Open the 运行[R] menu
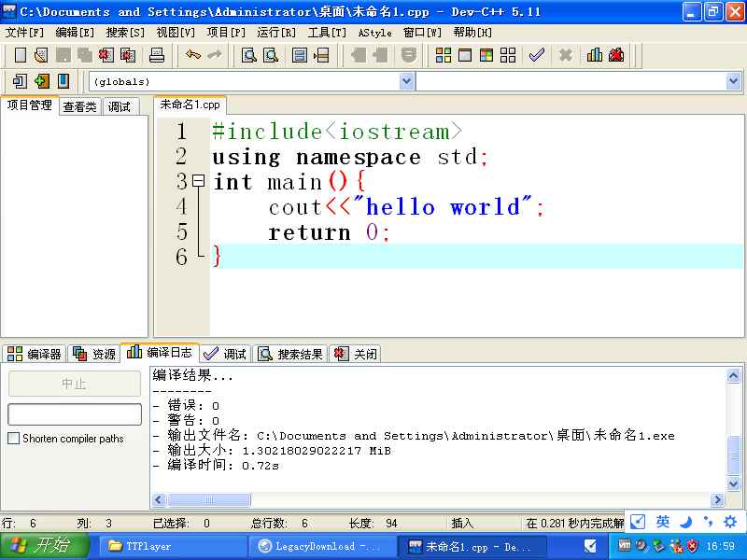 pyautogui.click(x=275, y=32)
